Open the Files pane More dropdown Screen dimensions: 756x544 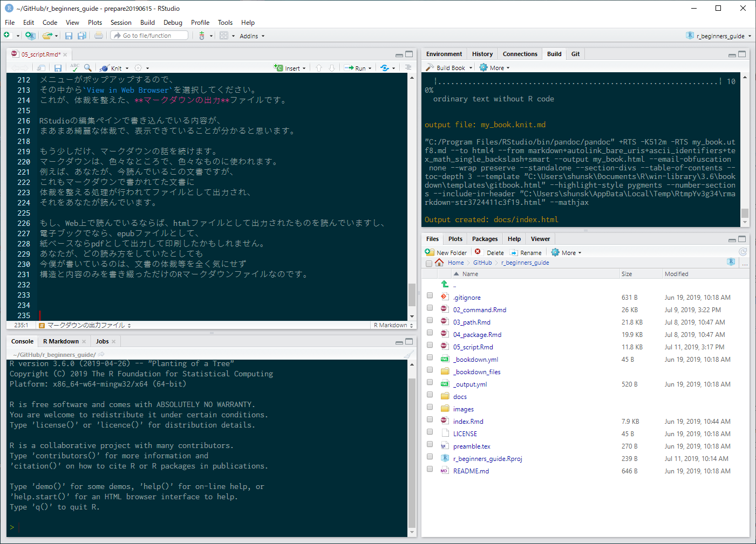click(566, 252)
